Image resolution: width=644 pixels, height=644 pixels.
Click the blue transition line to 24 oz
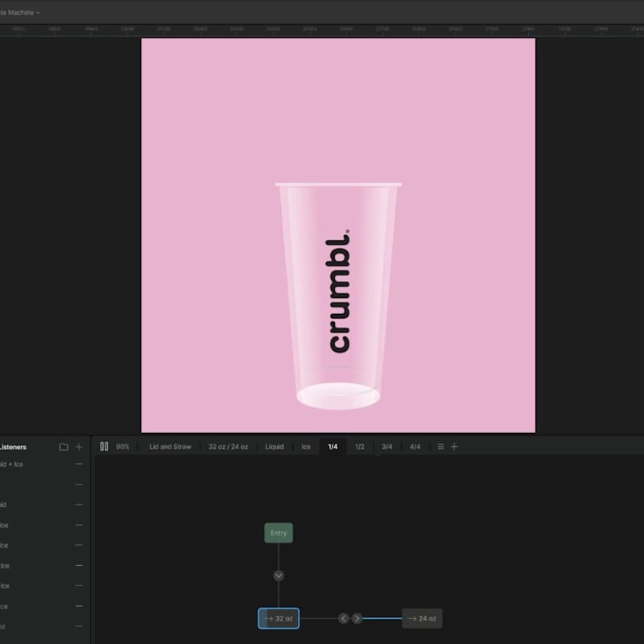click(382, 618)
